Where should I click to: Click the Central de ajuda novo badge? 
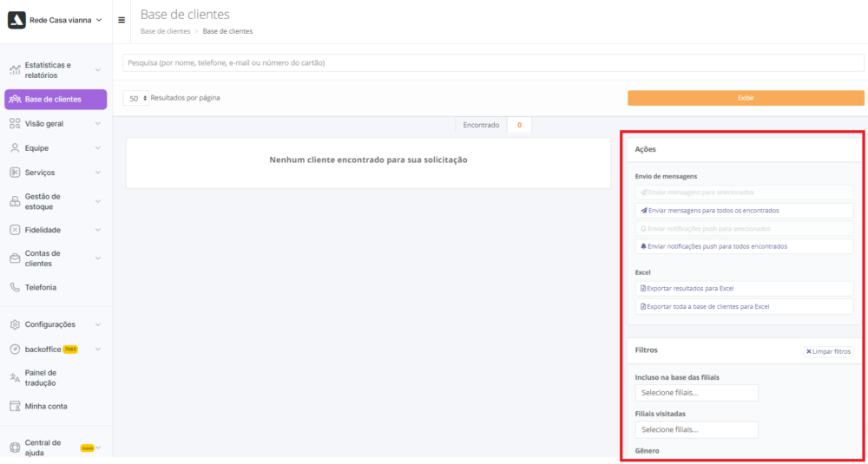coord(88,448)
